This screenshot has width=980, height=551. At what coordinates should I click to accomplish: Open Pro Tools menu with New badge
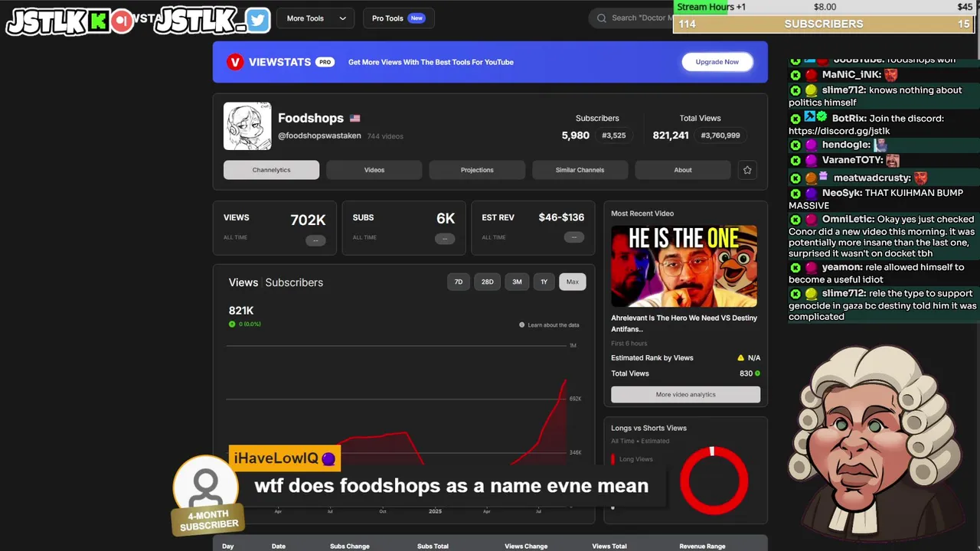[x=398, y=18]
